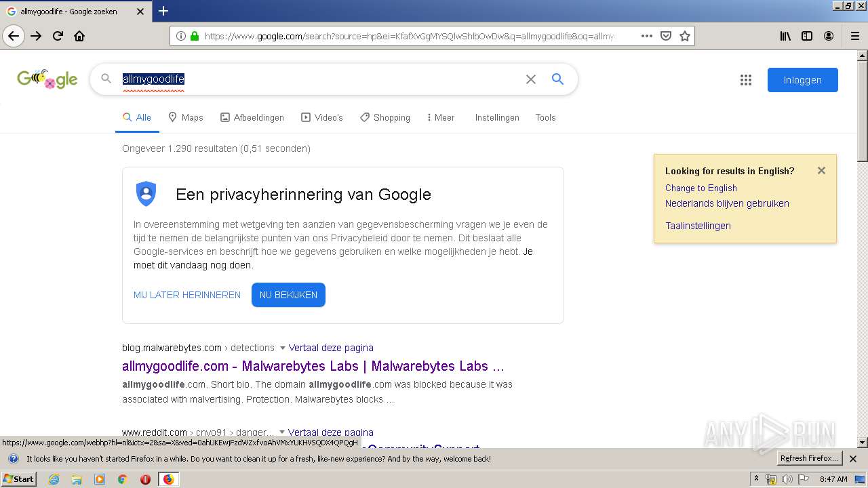Open the Library bookshelf icon

(x=785, y=36)
